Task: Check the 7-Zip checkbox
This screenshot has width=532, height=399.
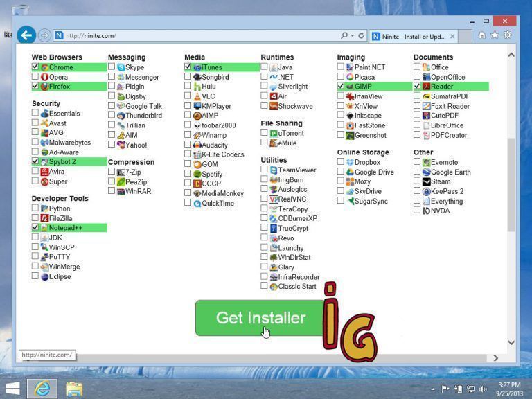Action: [112, 171]
